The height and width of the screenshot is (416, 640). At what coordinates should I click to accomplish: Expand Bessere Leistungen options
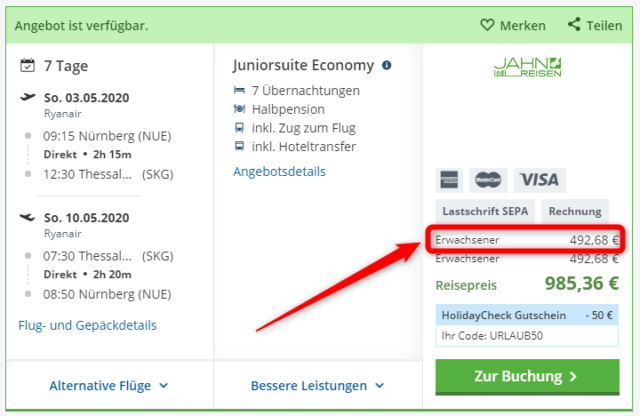[318, 385]
